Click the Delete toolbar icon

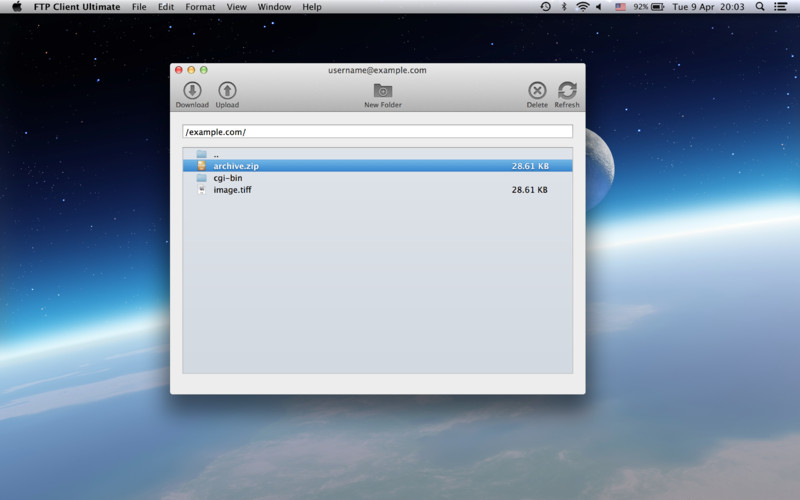pyautogui.click(x=537, y=91)
